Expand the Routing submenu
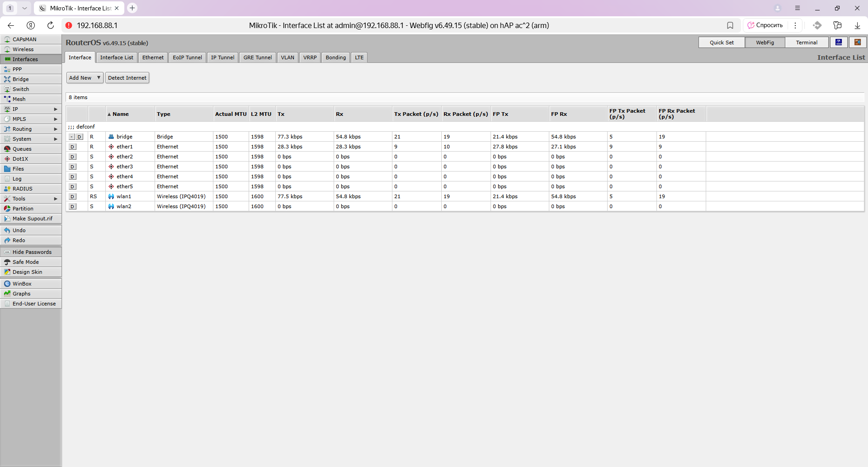 tap(31, 129)
